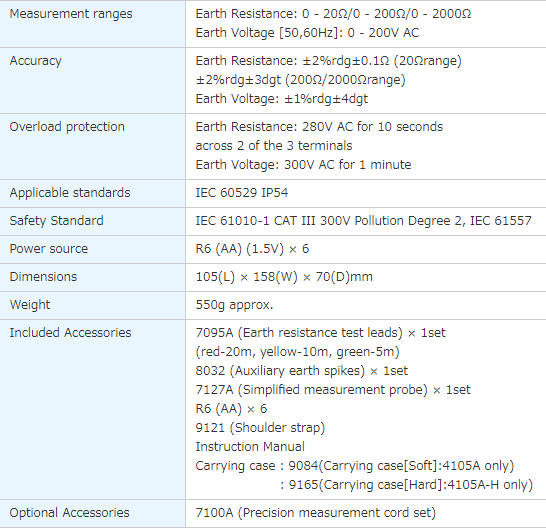546x530 pixels.
Task: Click the 9121 Shoulder strap entry
Action: tap(260, 428)
